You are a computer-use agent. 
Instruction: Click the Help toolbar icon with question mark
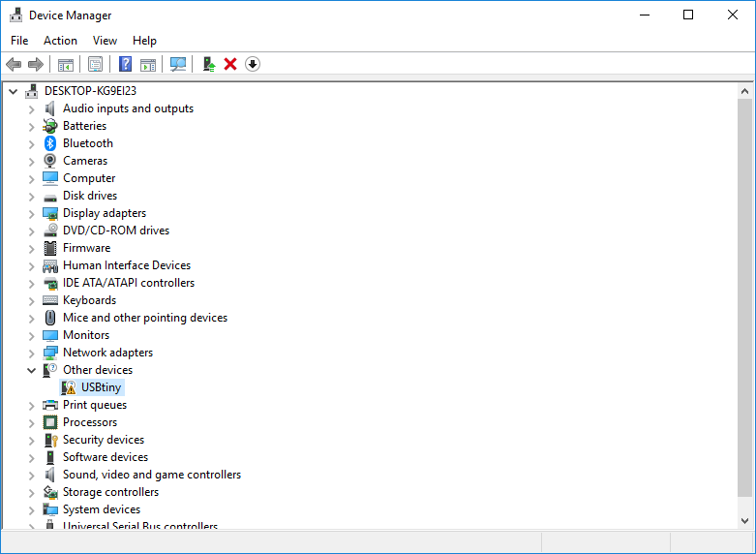click(x=125, y=64)
